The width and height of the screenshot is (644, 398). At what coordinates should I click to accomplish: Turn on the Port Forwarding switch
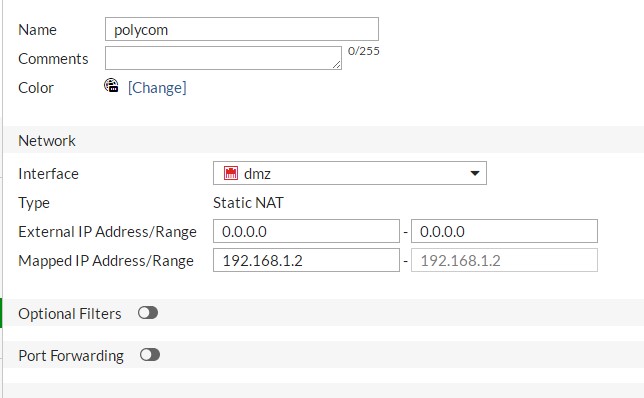[150, 355]
